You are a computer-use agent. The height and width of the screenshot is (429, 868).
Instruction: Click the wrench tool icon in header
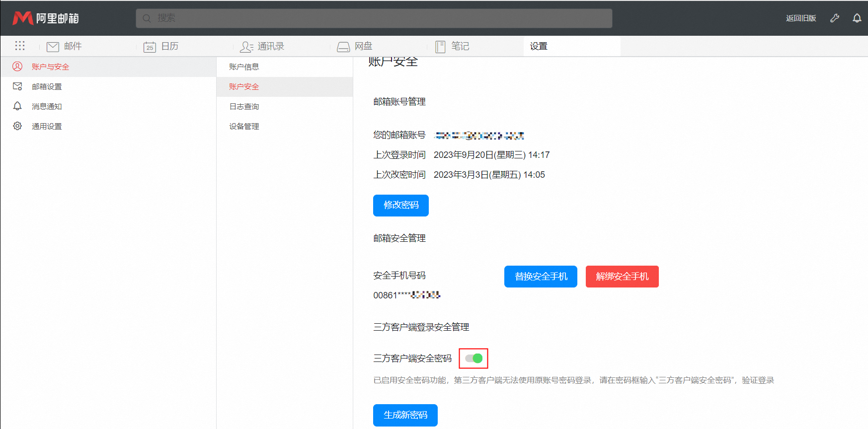(x=835, y=18)
